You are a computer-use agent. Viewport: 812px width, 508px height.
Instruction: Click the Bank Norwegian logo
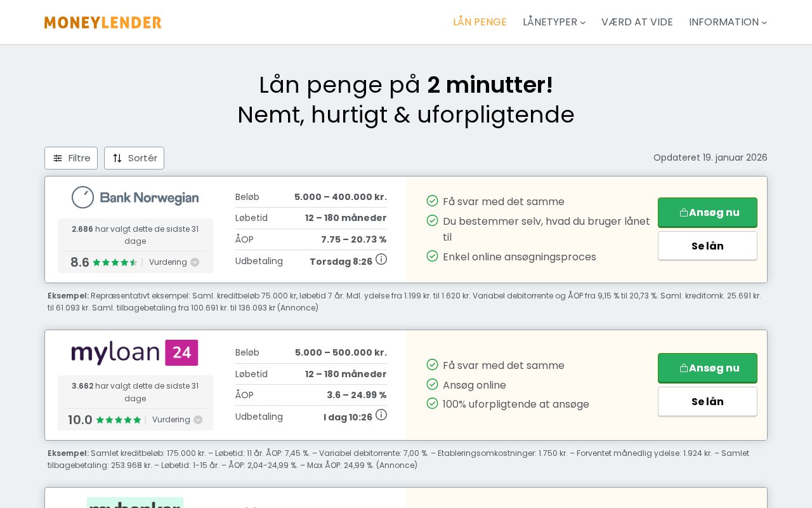(x=135, y=197)
